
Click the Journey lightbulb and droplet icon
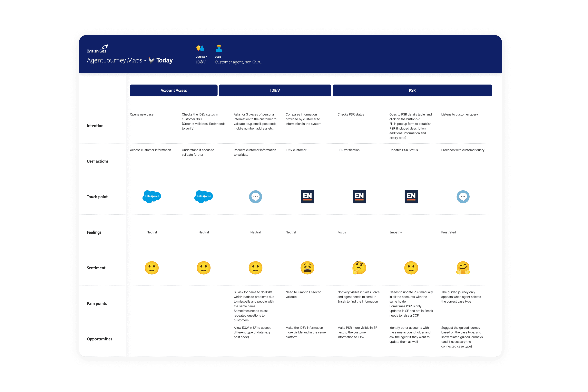click(200, 48)
